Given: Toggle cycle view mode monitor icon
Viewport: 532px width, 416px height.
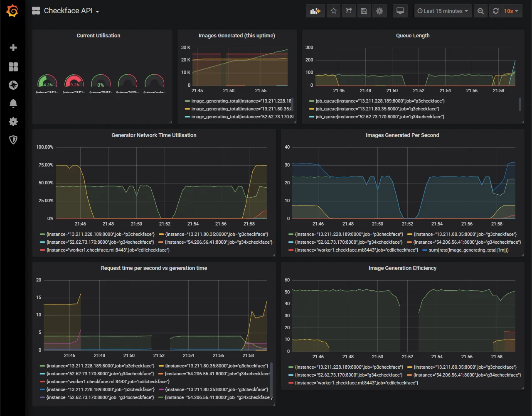Looking at the screenshot, I should click(x=400, y=11).
